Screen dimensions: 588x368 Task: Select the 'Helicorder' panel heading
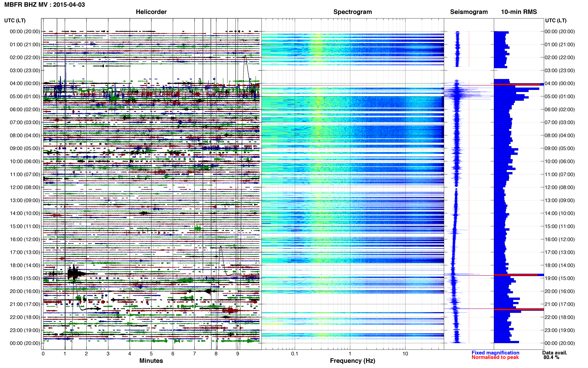151,12
